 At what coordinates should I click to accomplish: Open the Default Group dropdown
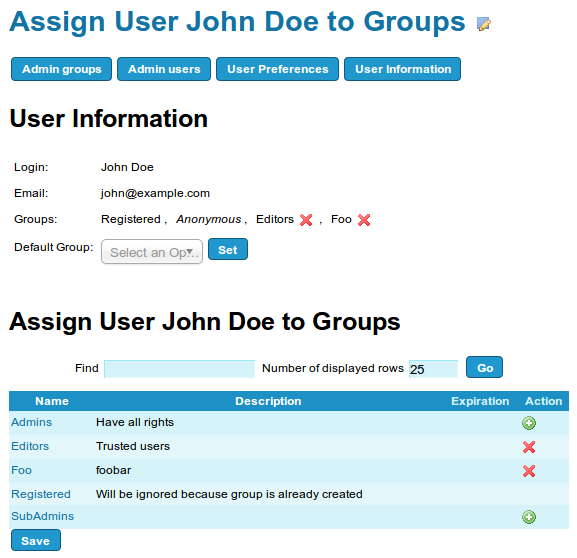[x=152, y=252]
